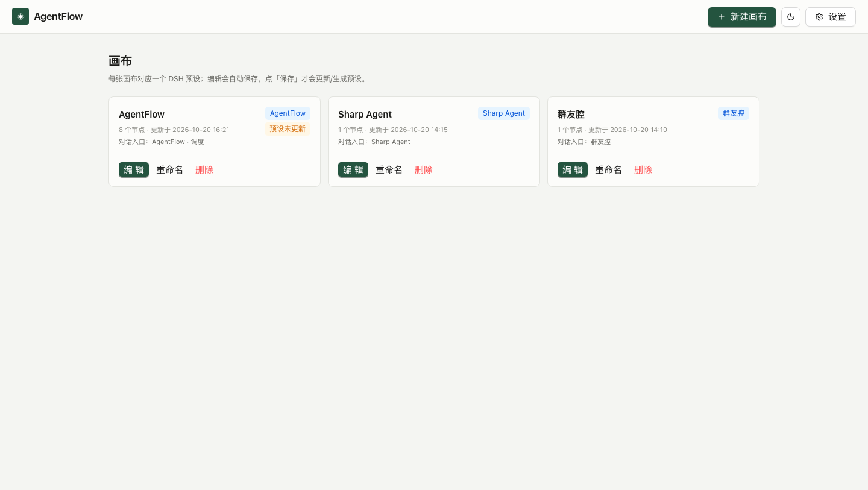Click 编辑 on the AgentFlow canvas card

click(134, 170)
